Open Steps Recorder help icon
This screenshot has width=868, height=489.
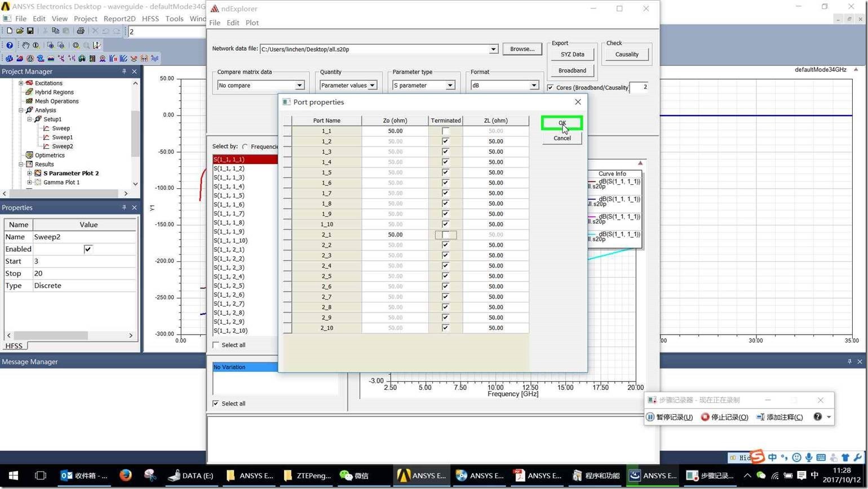click(x=817, y=417)
